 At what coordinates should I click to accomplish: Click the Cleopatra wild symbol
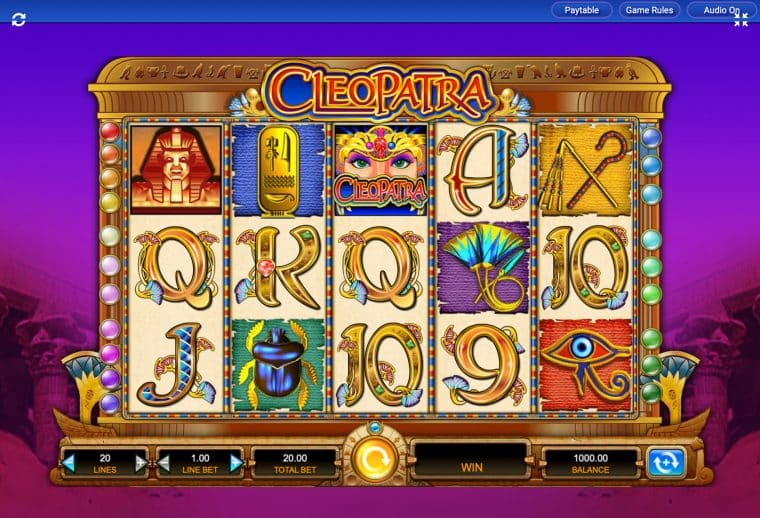(x=381, y=169)
